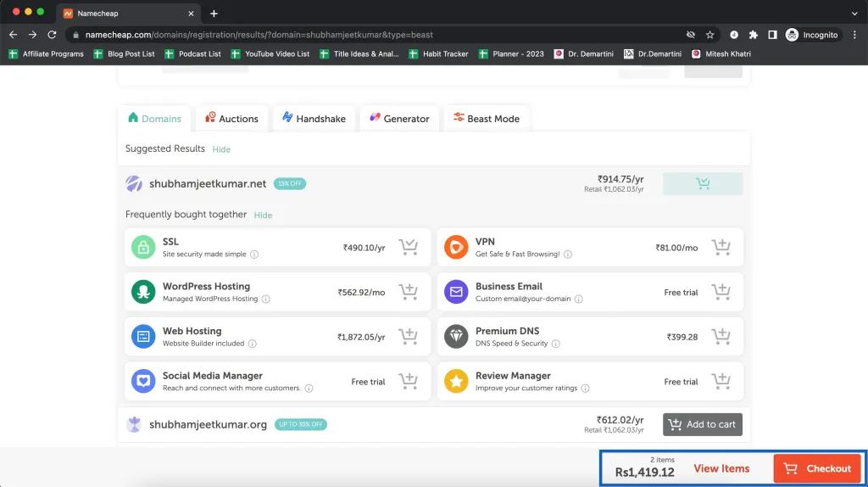Open Social Media Manager info icon
868x487 pixels.
309,389
